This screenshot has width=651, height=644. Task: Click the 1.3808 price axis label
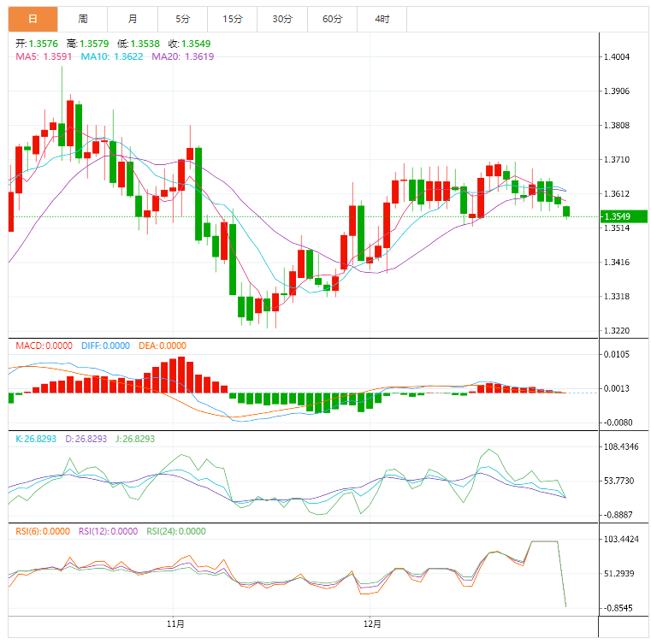[x=616, y=126]
